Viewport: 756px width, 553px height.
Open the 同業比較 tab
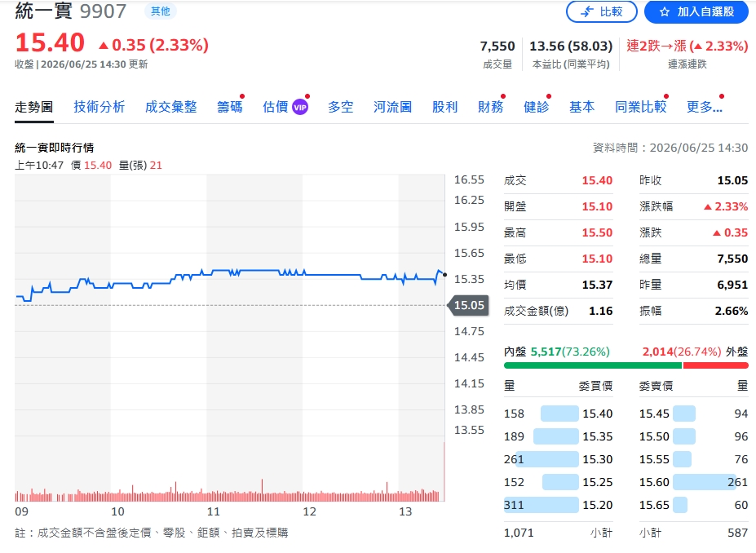pos(641,107)
